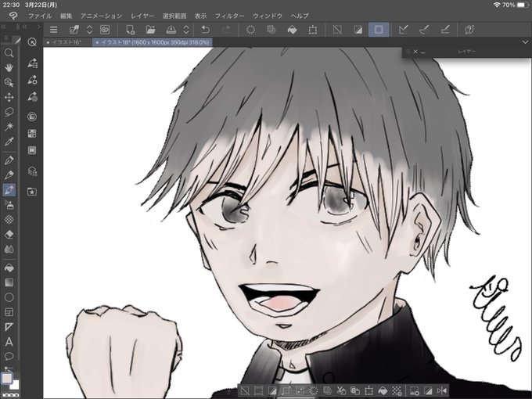Select the Lasso selection tool
Viewport: 532px width, 399px height.
point(9,112)
